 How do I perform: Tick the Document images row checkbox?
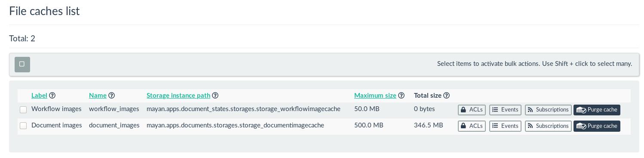click(23, 126)
